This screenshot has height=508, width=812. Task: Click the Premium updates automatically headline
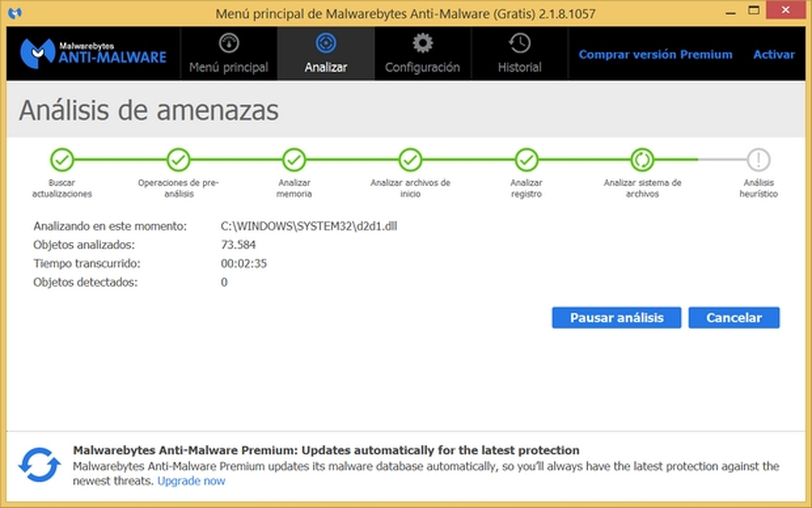pyautogui.click(x=326, y=450)
